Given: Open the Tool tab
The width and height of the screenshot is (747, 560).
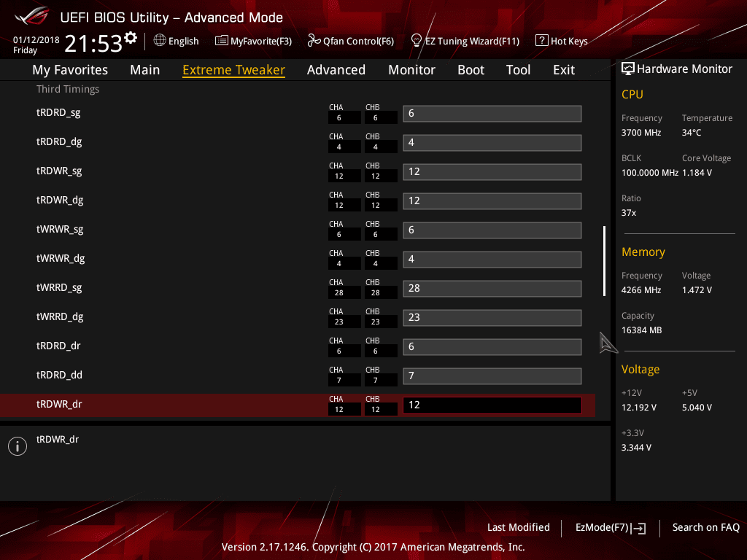Looking at the screenshot, I should [519, 70].
